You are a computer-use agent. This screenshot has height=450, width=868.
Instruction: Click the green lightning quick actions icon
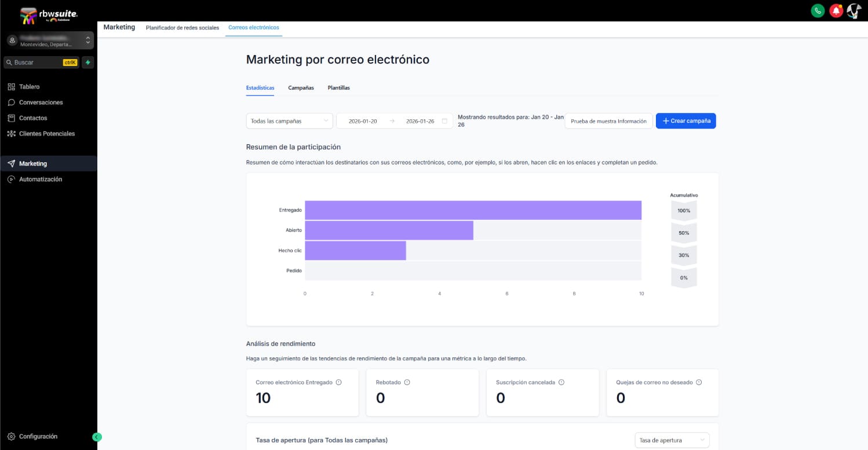(88, 63)
